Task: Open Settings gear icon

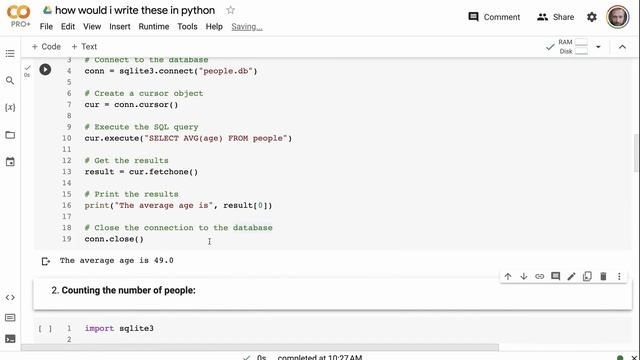Action: [591, 17]
